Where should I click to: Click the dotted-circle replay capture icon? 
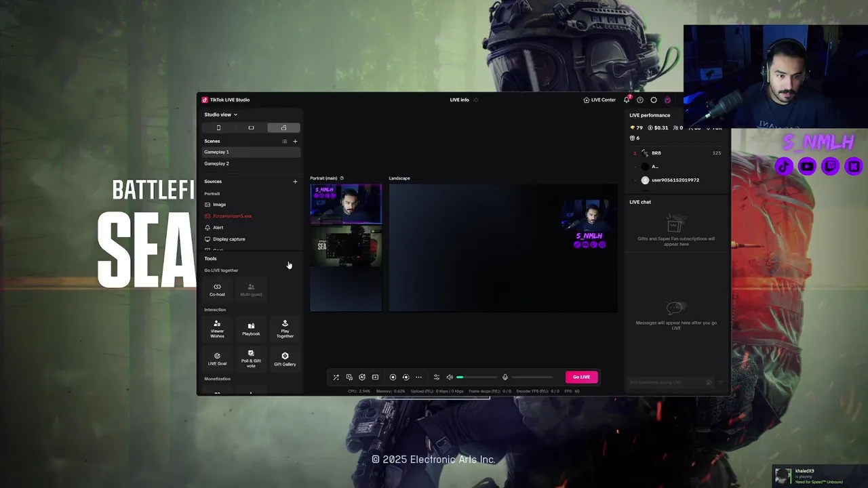(x=406, y=377)
